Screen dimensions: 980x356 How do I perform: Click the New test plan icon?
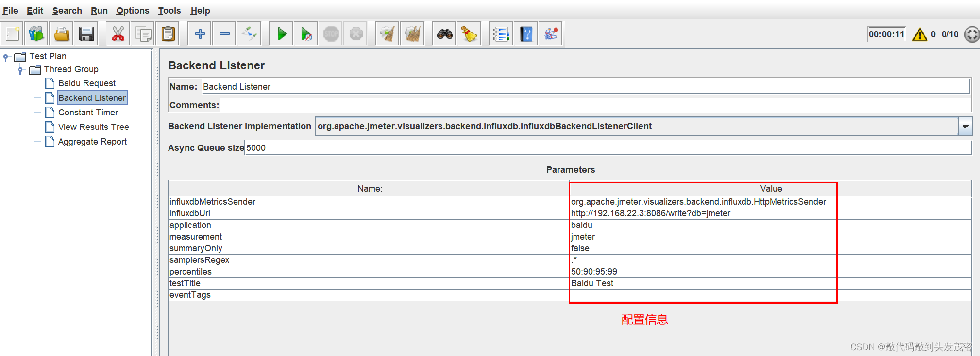12,34
